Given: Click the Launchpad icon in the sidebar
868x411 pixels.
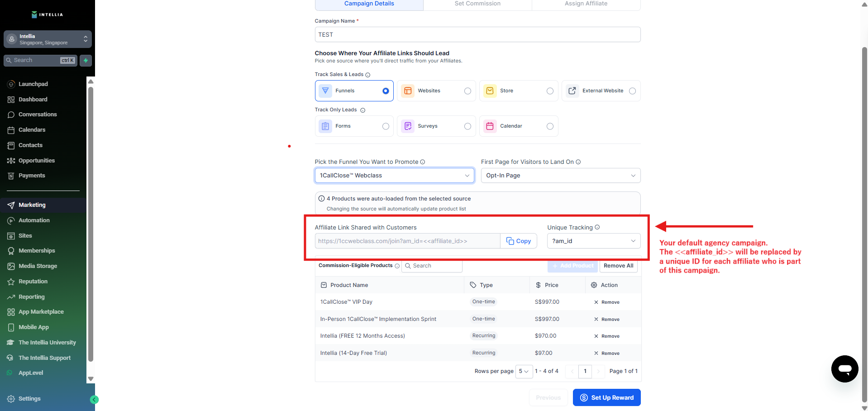Looking at the screenshot, I should tap(11, 84).
